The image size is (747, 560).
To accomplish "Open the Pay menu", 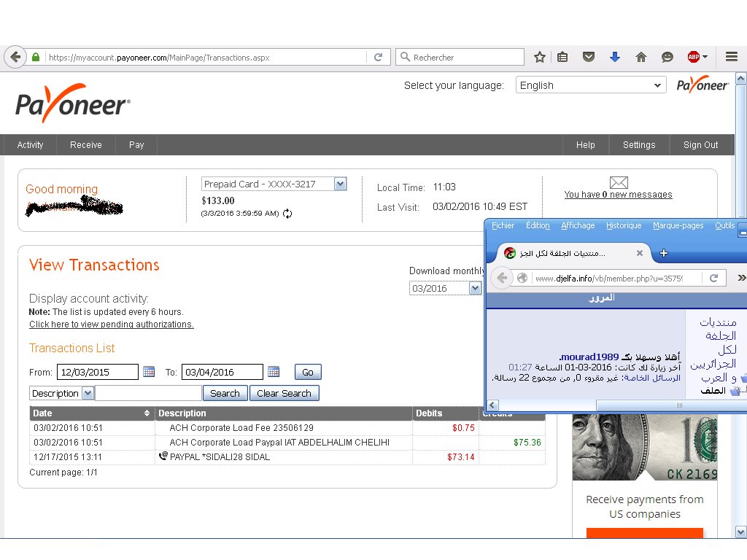I will click(136, 145).
